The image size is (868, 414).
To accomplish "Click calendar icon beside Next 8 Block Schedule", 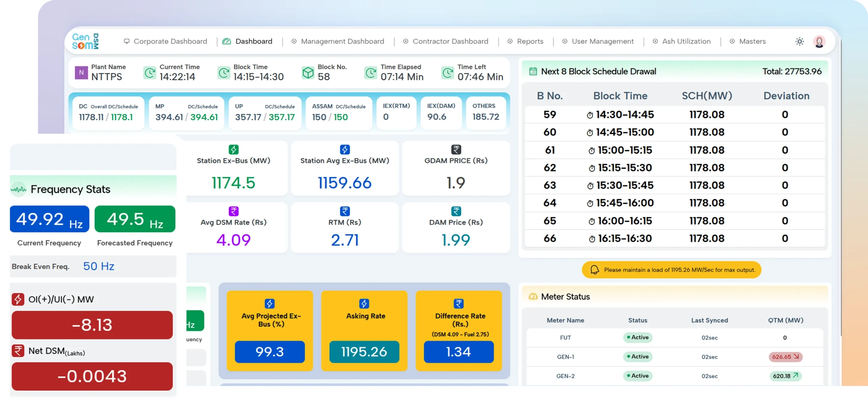I will [533, 71].
